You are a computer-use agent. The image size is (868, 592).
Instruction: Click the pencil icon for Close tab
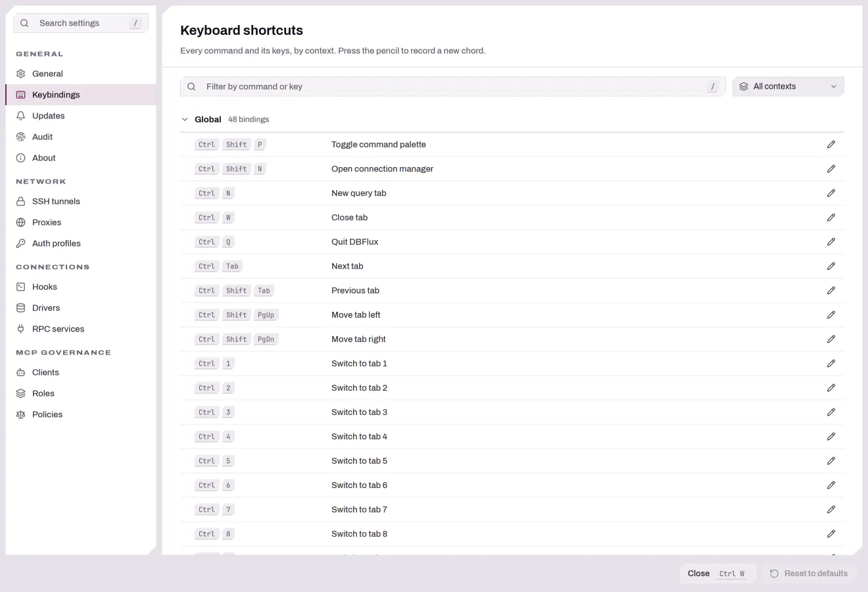[831, 218]
